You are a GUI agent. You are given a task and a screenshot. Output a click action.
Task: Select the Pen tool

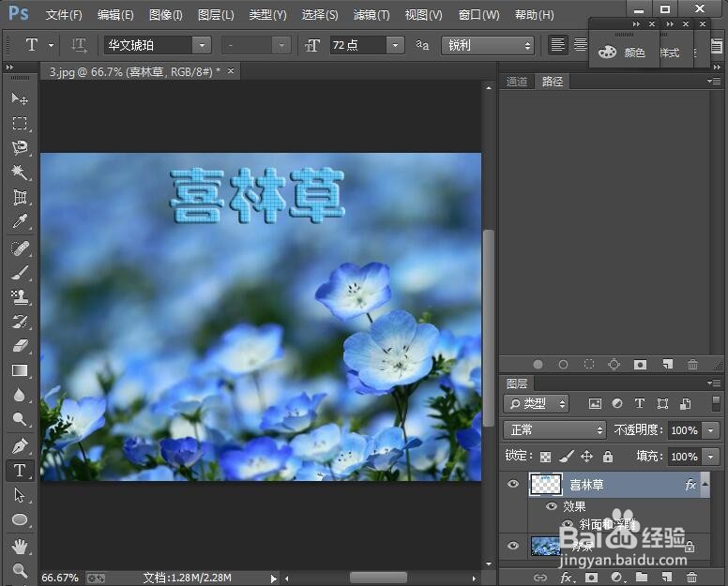pos(20,446)
